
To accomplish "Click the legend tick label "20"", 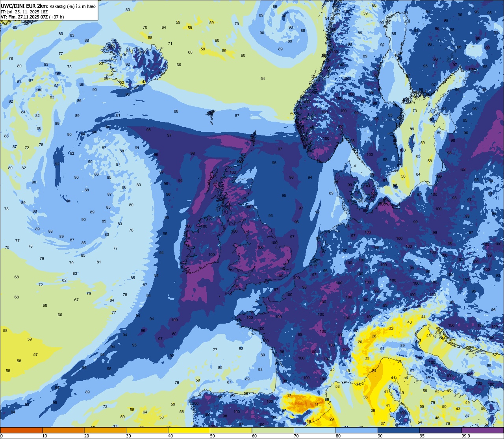I will [87, 436].
